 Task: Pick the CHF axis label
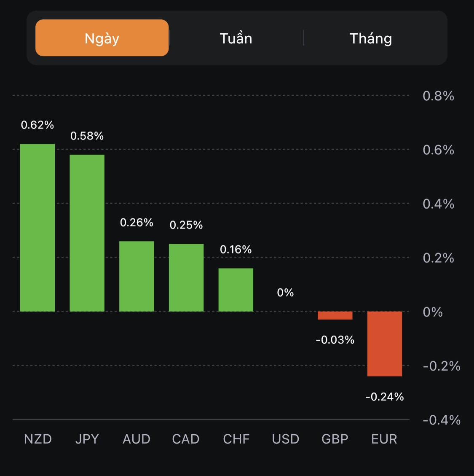[236, 439]
